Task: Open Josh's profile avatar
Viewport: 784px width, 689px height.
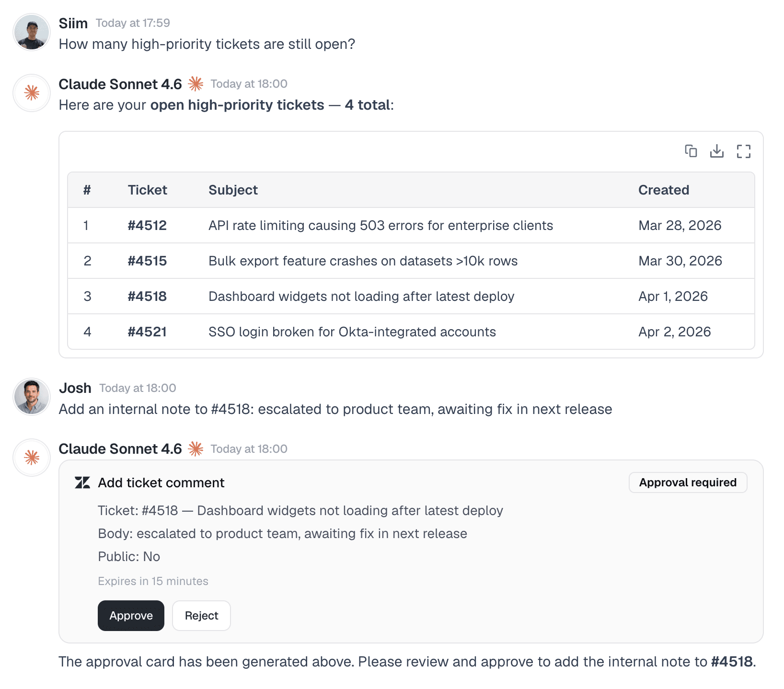Action: 31,396
